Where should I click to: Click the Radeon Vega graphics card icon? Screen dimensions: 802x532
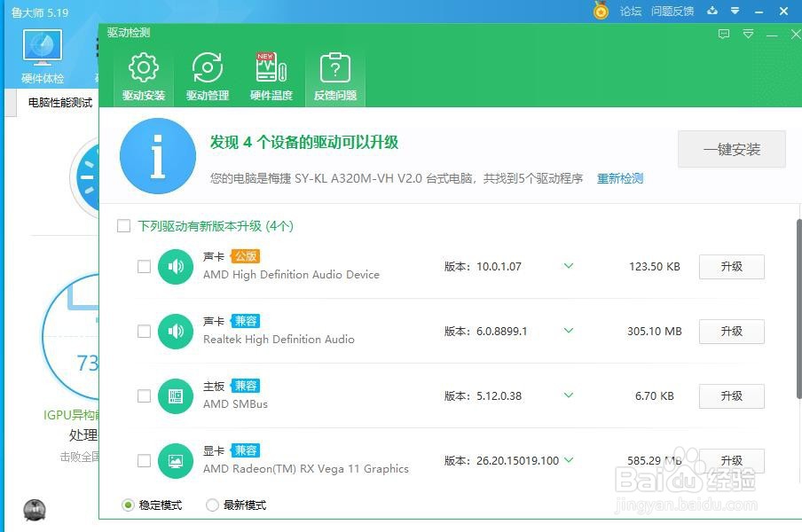pyautogui.click(x=176, y=461)
